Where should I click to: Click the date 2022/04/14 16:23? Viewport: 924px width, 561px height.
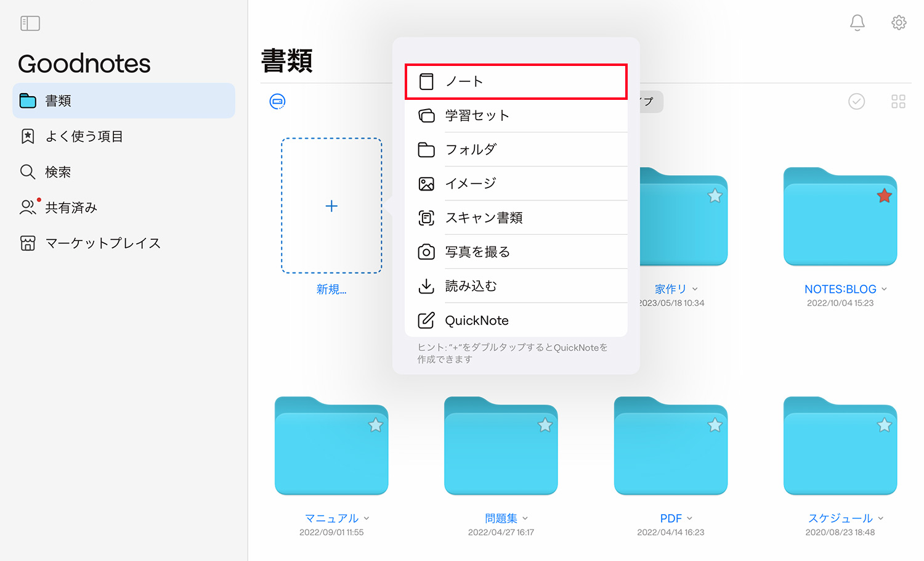click(671, 533)
